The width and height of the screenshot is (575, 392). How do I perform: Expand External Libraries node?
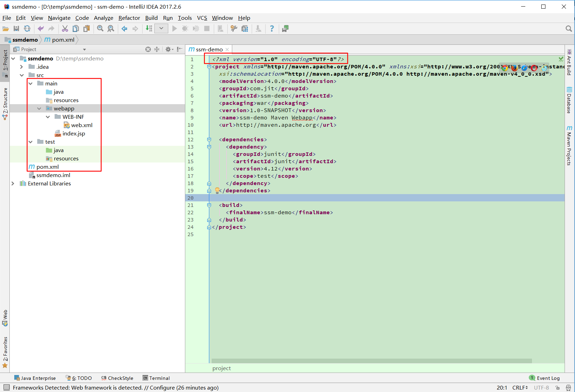(x=13, y=183)
